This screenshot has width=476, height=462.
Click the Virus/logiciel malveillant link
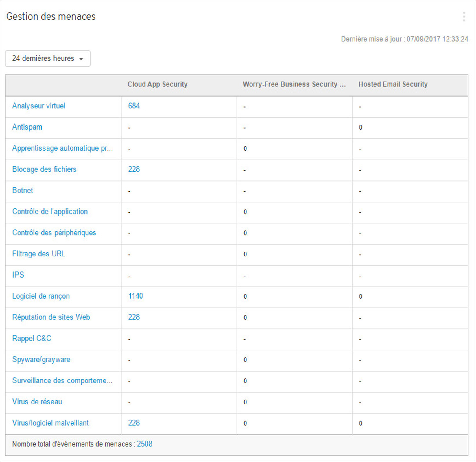[x=51, y=423]
